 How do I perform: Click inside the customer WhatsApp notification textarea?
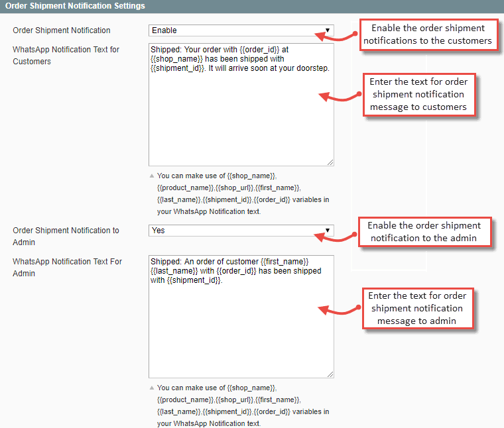[x=241, y=105]
